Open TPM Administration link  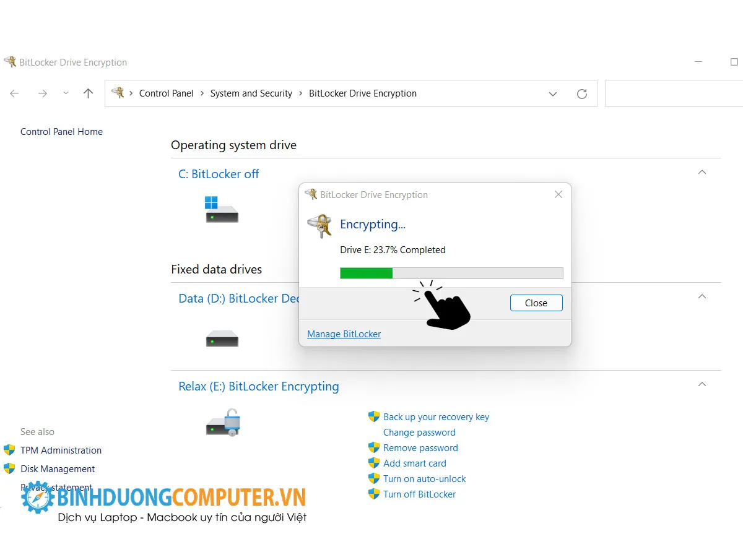61,450
